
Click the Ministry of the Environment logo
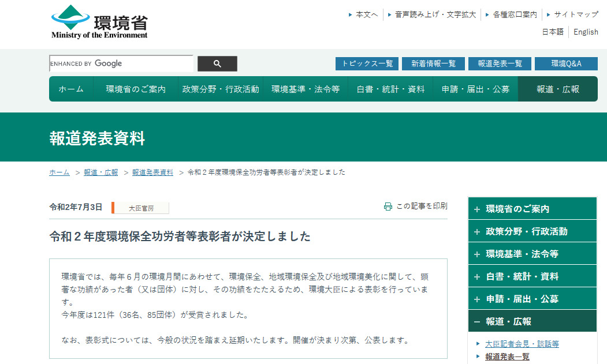tap(99, 22)
